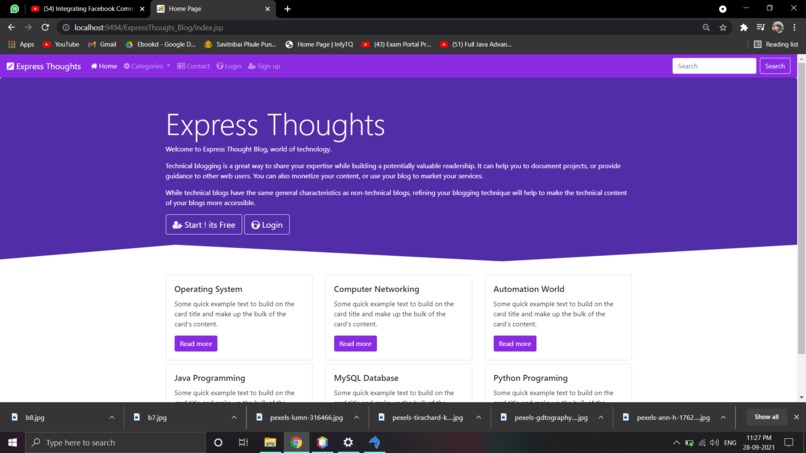Expand options for b7.jpg download
Image resolution: width=806 pixels, height=453 pixels.
pyautogui.click(x=234, y=418)
